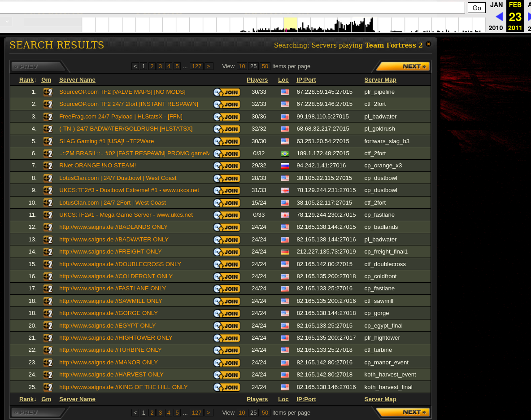
Task: View 25 items per page at top
Action: click(x=253, y=66)
